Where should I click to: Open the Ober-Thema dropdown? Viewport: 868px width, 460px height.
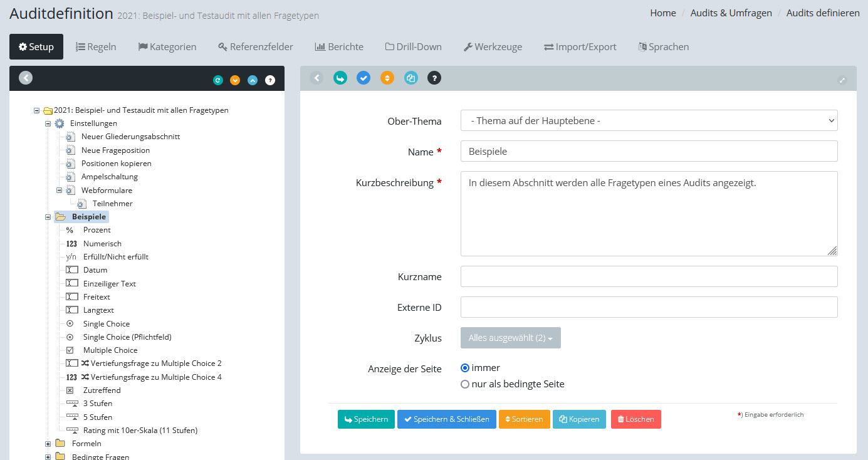coord(649,121)
